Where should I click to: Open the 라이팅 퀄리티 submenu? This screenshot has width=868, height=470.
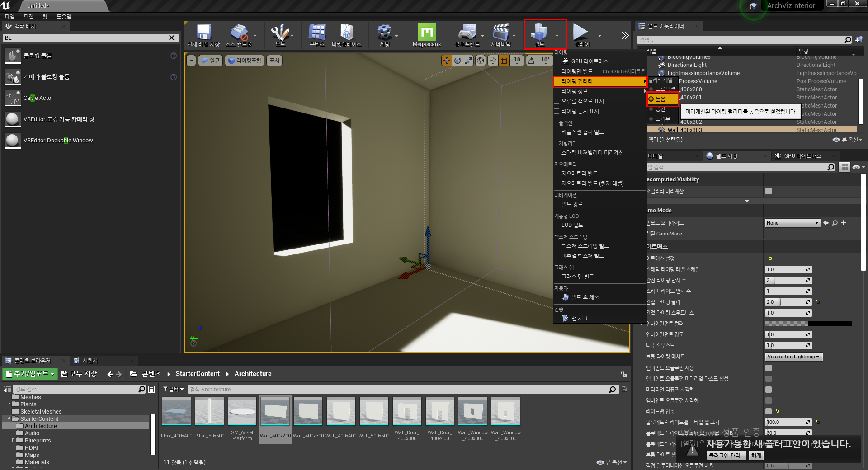[x=600, y=81]
